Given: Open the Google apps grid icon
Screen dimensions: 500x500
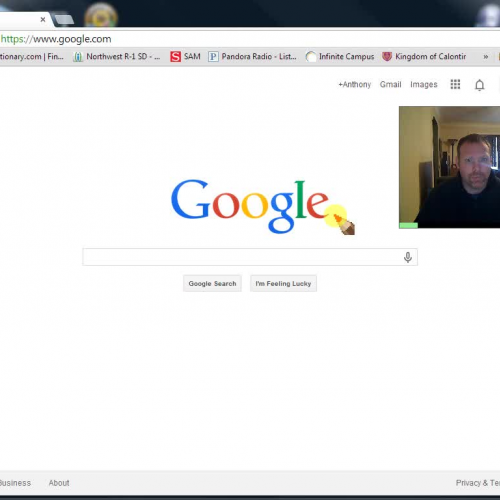Looking at the screenshot, I should click(455, 84).
